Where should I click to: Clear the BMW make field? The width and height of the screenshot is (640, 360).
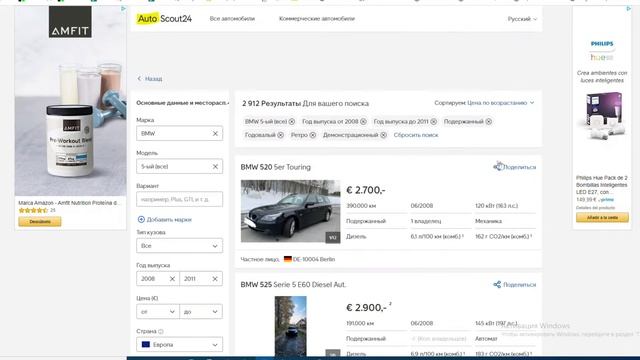[215, 133]
